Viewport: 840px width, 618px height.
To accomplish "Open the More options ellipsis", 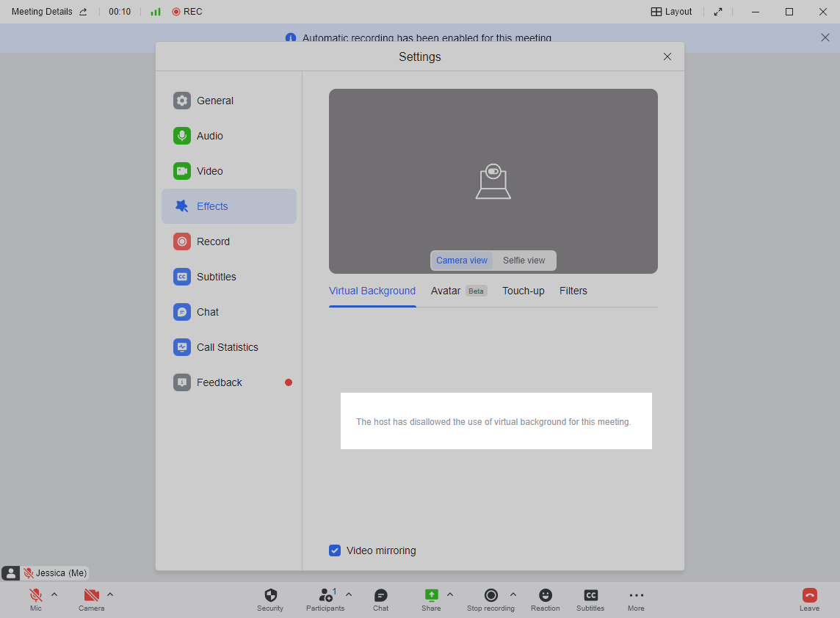I will click(636, 595).
